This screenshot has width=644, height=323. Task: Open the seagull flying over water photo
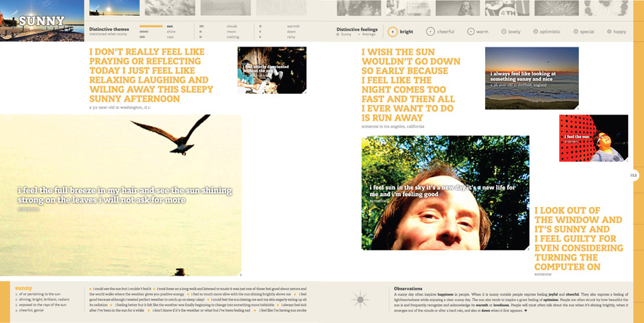[x=121, y=195]
